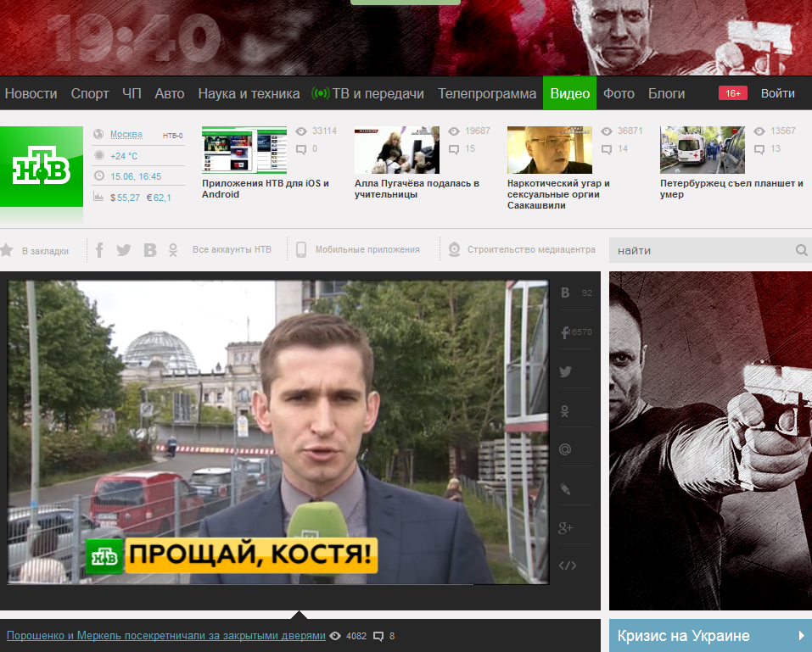Get the video embed code icon
Image resolution: width=812 pixels, height=652 pixels.
coord(568,566)
